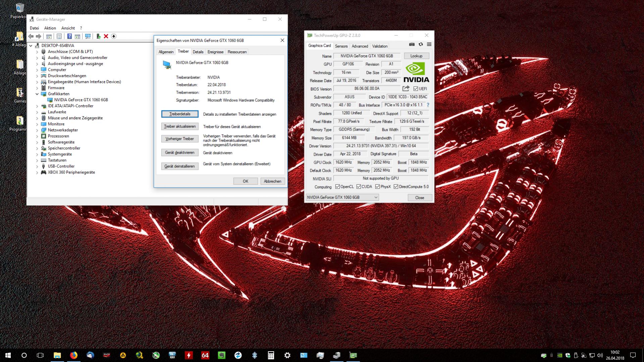This screenshot has width=644, height=362.
Task: Open the blue help icon in Geräte-Manager toolbar
Action: 69,36
